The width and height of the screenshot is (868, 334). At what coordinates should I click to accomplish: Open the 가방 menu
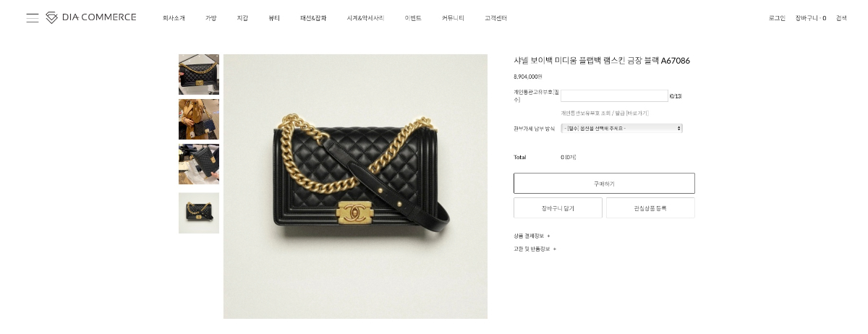[210, 18]
